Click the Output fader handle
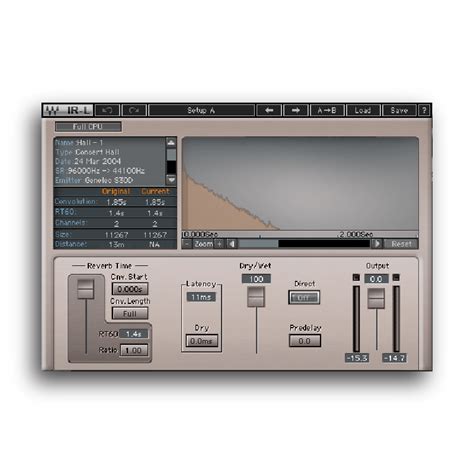This screenshot has height=474, width=474. (376, 298)
